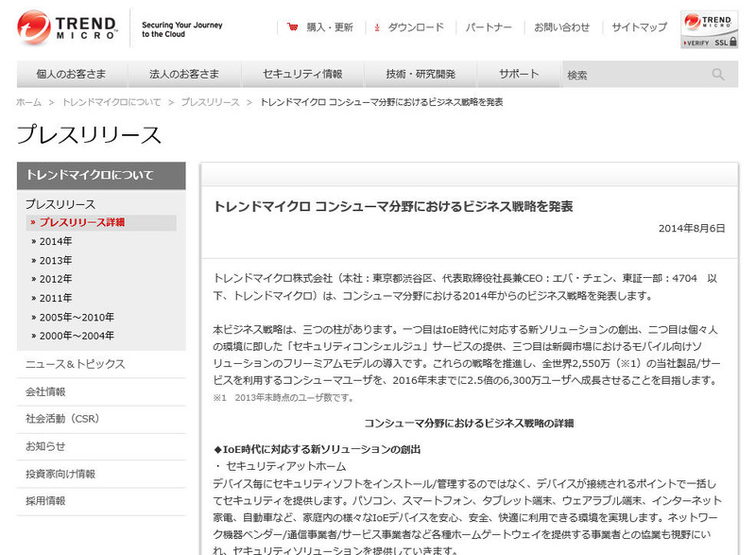Go to ホーム in the breadcrumb
756x555 pixels.
tap(28, 102)
